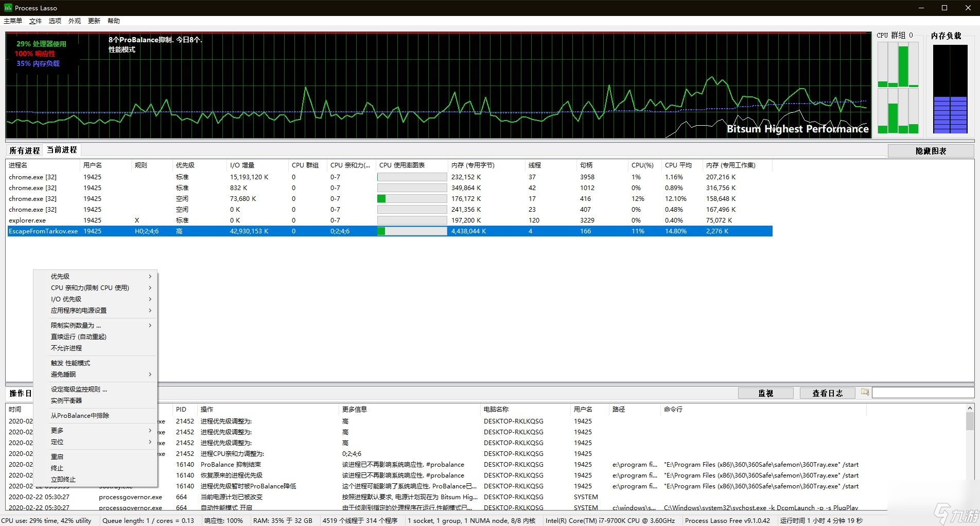This screenshot has height=526, width=980.
Task: Switch to the 当前进程 tab
Action: (62, 150)
